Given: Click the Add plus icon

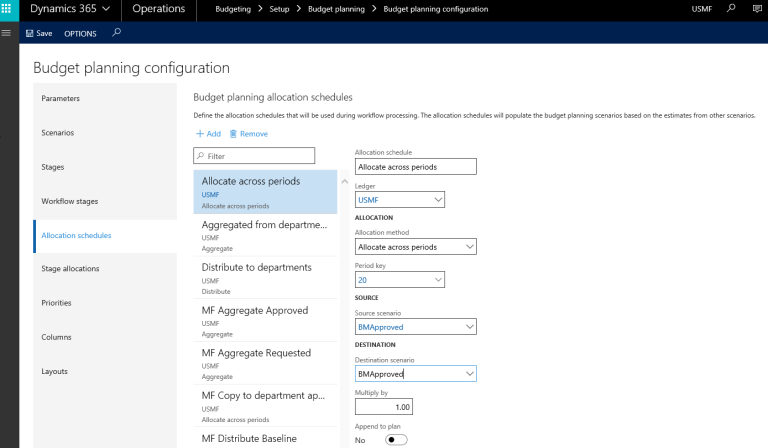Looking at the screenshot, I should (199, 133).
